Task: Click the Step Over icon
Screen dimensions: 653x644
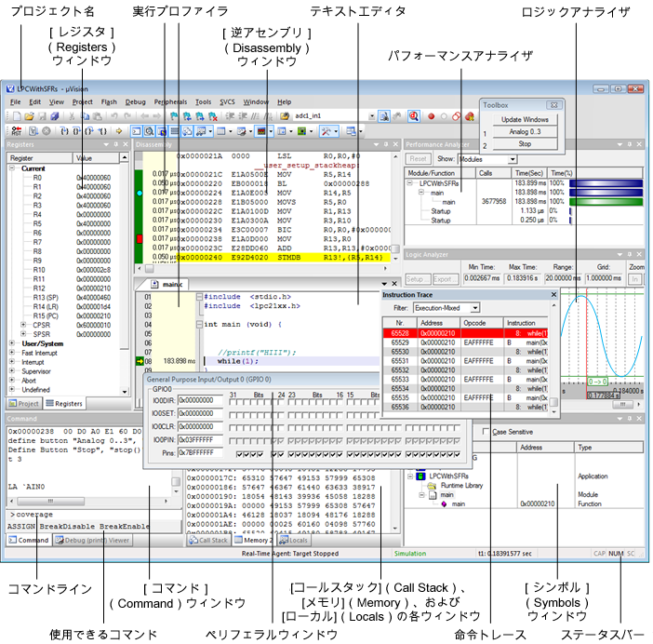Action: (x=76, y=131)
